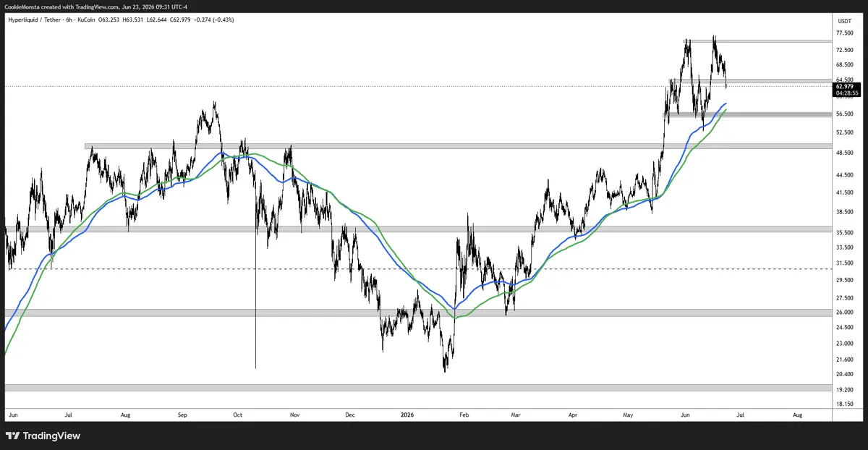
Task: Click the USDT currency label on price axis
Action: (843, 22)
